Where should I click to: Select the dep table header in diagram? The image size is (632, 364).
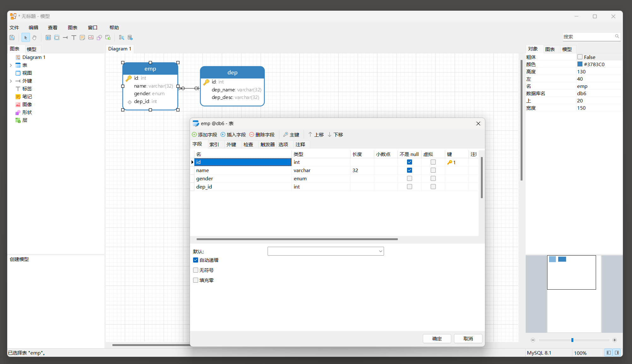coord(232,72)
